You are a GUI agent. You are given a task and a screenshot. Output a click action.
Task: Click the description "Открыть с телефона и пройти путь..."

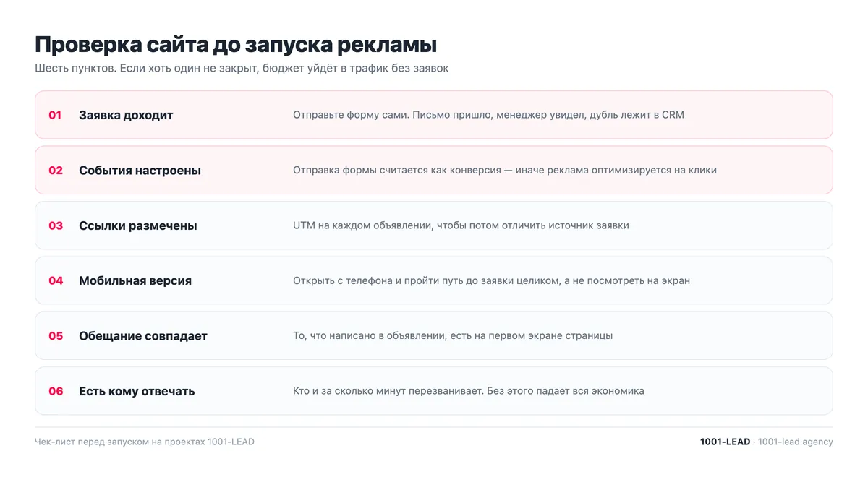point(491,280)
